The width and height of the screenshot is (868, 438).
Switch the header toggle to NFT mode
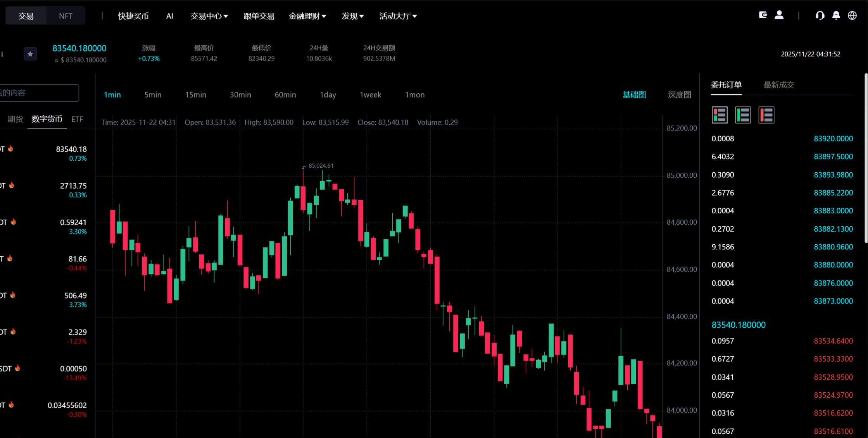(x=65, y=16)
